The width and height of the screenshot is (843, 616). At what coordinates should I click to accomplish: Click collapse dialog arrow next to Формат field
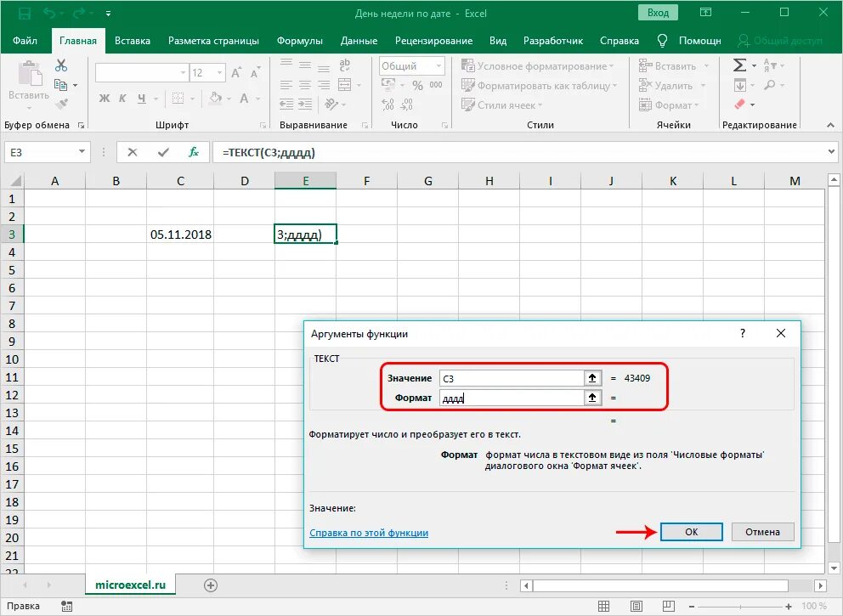point(592,398)
